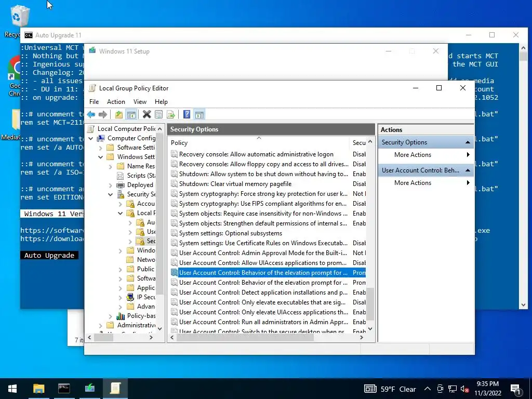This screenshot has width=532, height=399.
Task: Switch to Command Prompt taskbar icon
Action: point(64,389)
